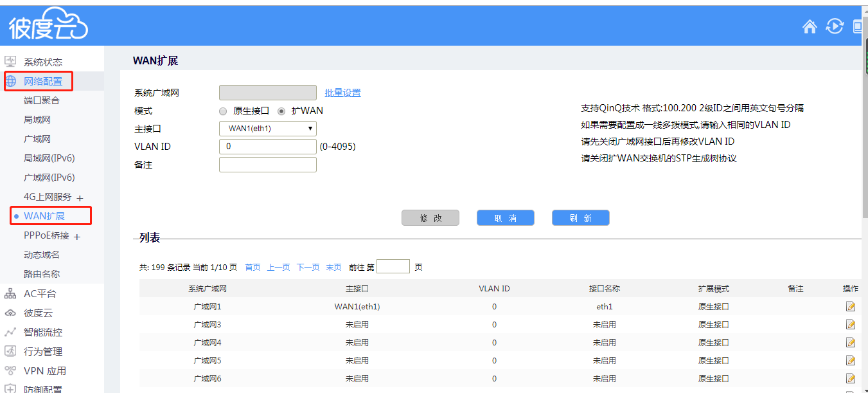Click the 修改 button

coord(430,218)
